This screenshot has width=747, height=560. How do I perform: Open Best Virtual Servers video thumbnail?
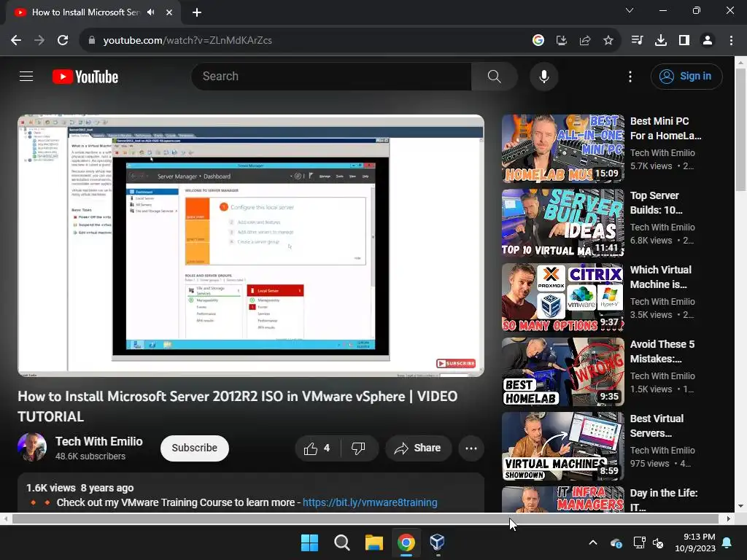(562, 446)
